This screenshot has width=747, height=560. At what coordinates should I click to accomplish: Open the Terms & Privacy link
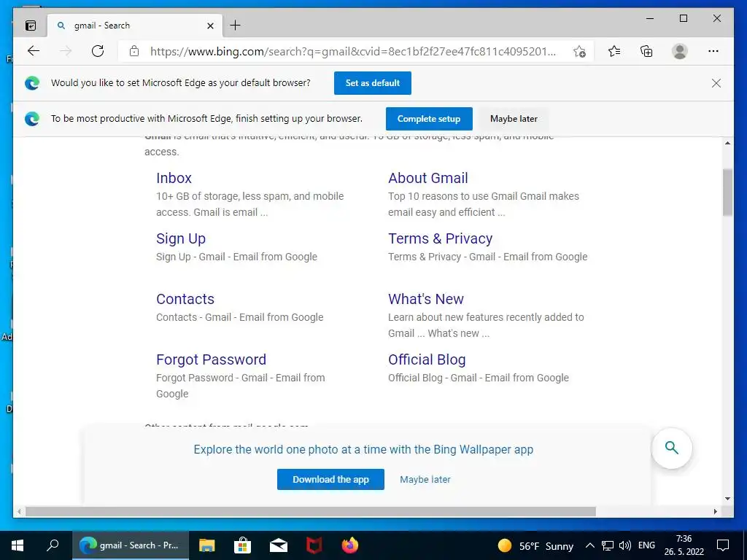pyautogui.click(x=440, y=238)
